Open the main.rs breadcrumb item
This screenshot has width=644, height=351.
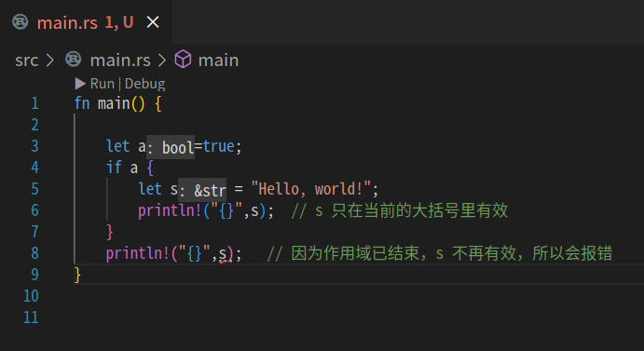[120, 61]
